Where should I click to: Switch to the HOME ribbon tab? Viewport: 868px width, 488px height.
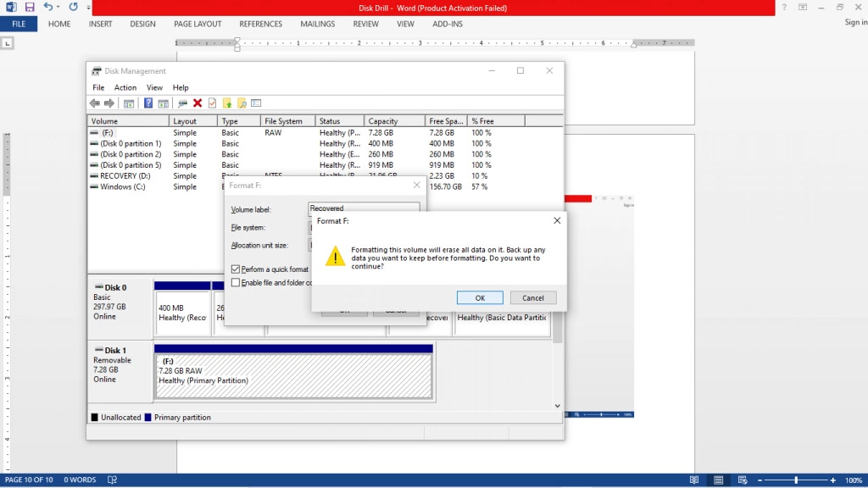tap(59, 24)
